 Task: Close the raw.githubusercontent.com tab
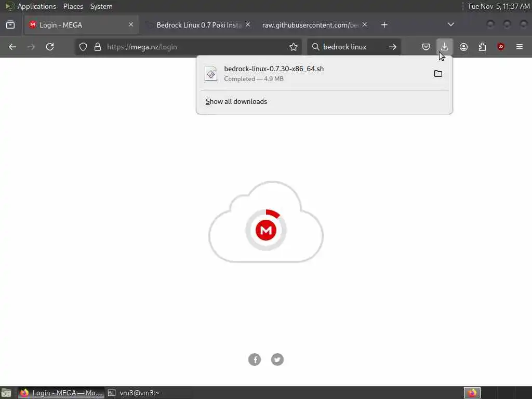[365, 24]
